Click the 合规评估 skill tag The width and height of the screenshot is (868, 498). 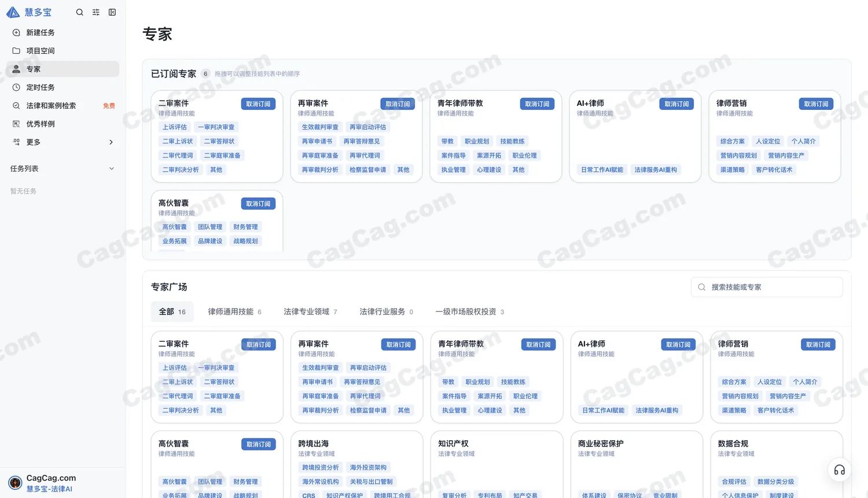click(x=734, y=482)
